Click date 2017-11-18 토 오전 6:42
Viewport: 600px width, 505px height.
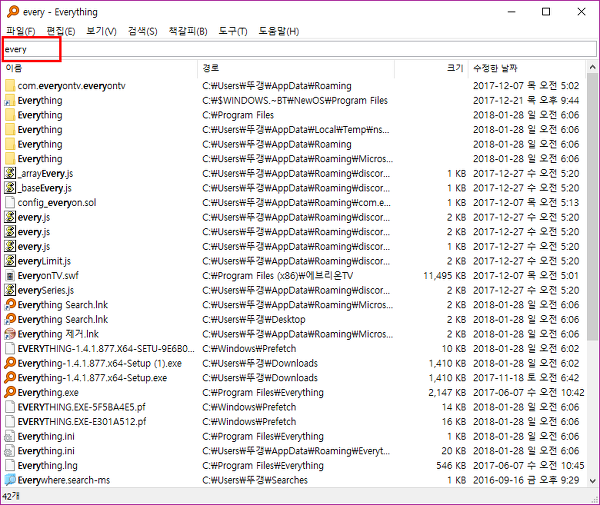point(526,378)
